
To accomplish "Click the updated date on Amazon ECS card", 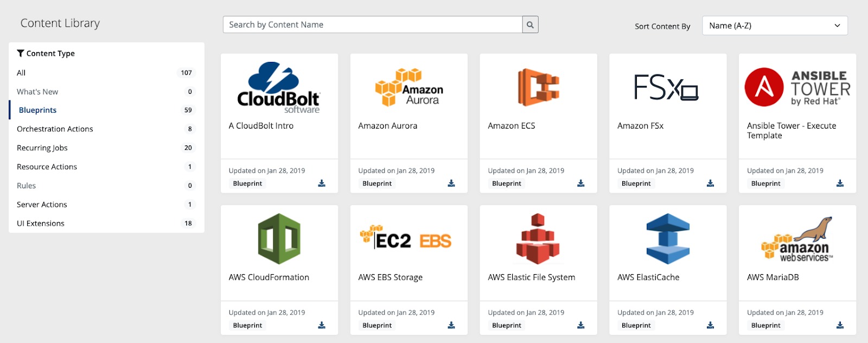I will (x=526, y=170).
